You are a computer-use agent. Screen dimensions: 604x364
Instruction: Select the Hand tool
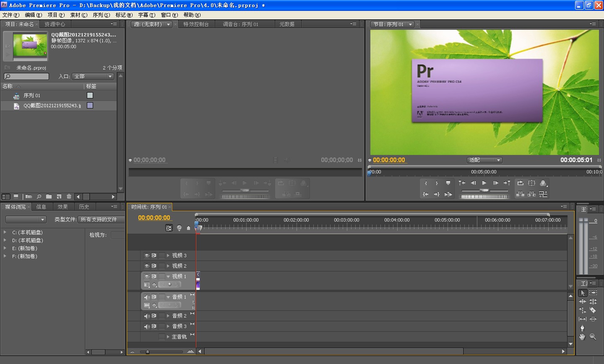pos(582,337)
